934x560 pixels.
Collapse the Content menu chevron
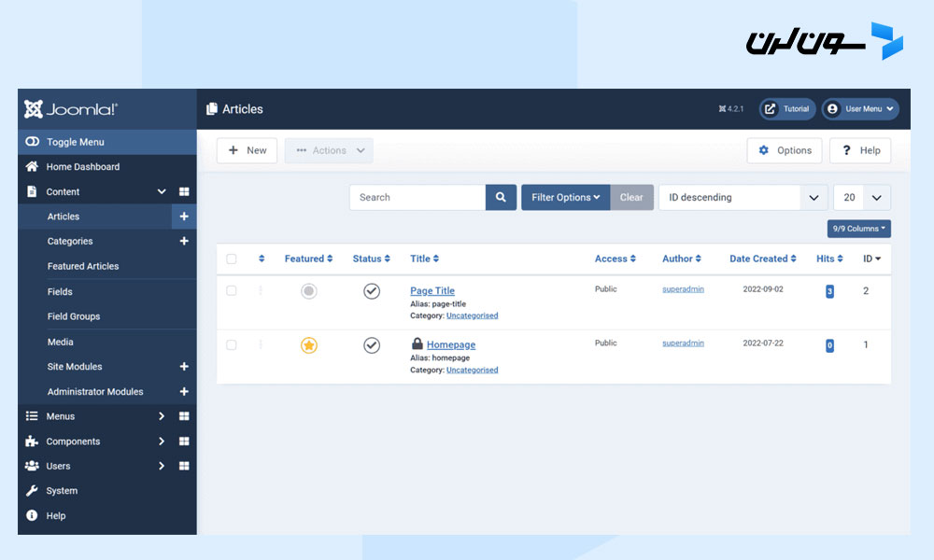[x=162, y=191]
